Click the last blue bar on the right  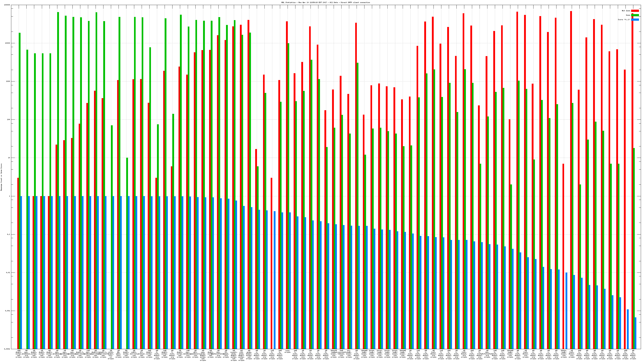(635, 333)
